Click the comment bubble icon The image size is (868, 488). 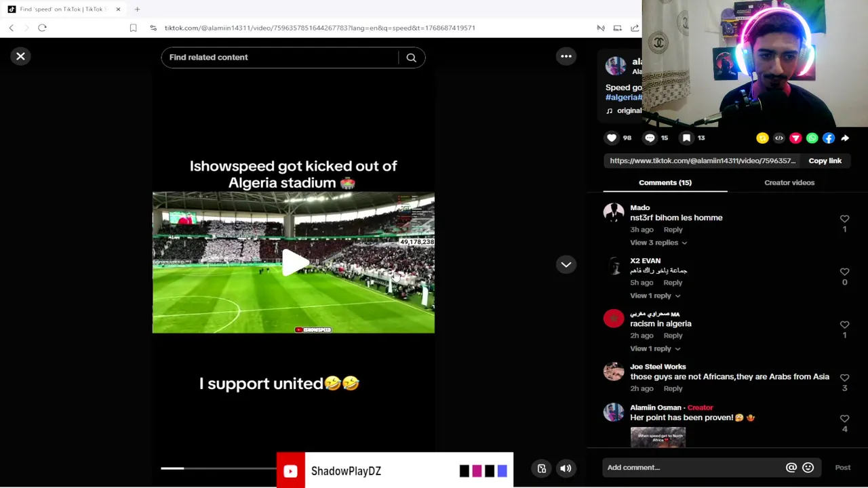coord(650,138)
